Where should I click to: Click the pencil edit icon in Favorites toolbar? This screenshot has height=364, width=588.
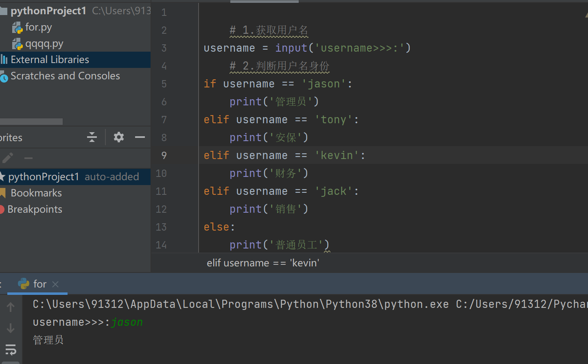(x=7, y=158)
